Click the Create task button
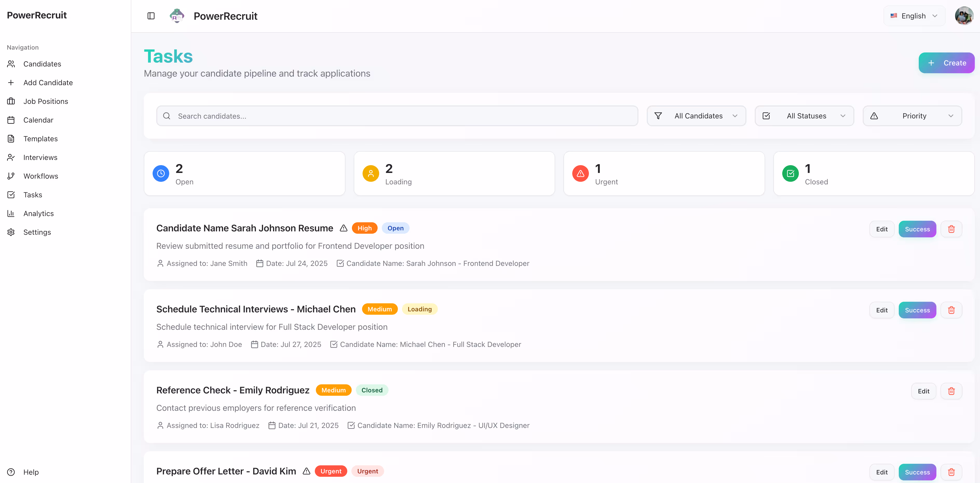Screen dimensions: 980x483 point(946,63)
